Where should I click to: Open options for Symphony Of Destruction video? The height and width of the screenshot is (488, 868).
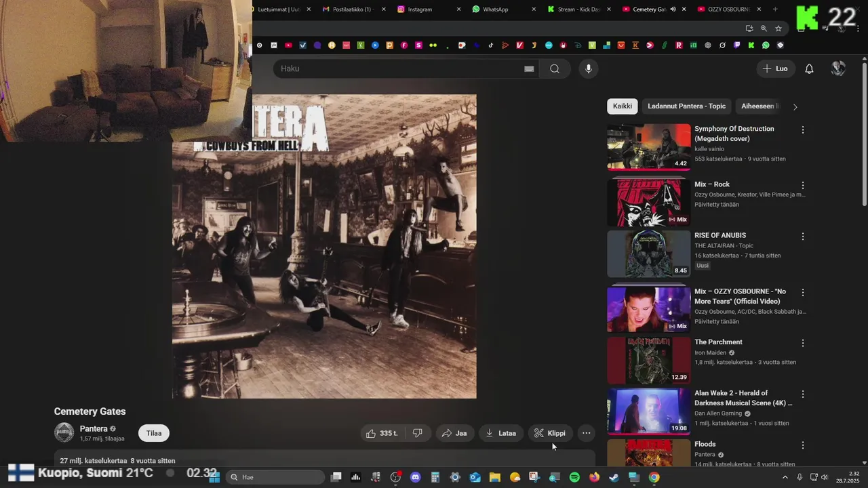(x=803, y=129)
